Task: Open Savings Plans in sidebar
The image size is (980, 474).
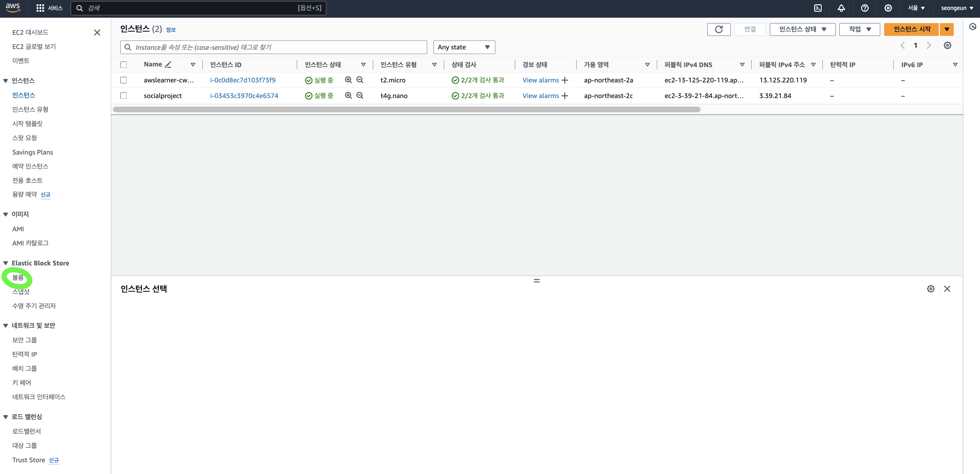Action: (x=32, y=152)
